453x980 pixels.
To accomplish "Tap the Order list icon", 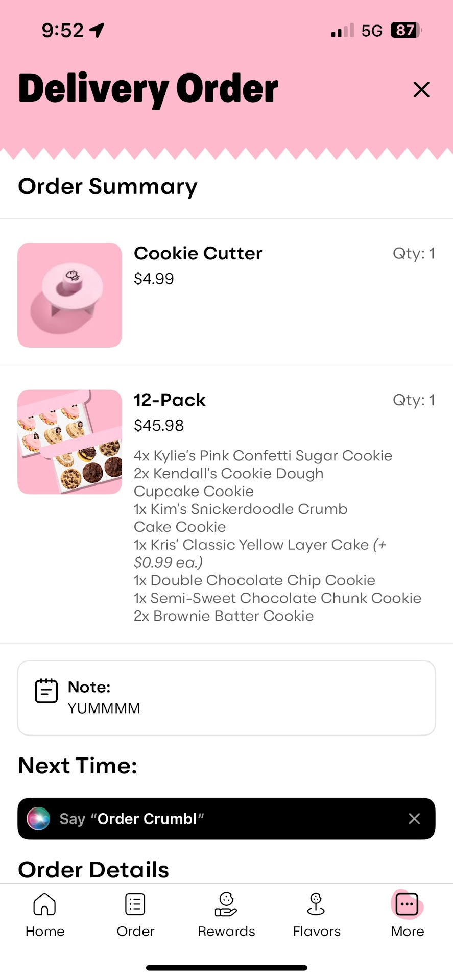I will 135,904.
